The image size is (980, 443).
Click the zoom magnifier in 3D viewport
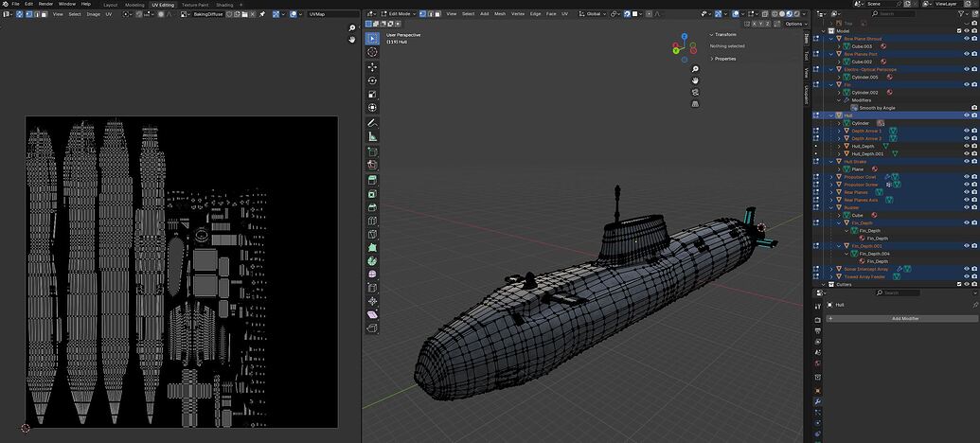[695, 69]
